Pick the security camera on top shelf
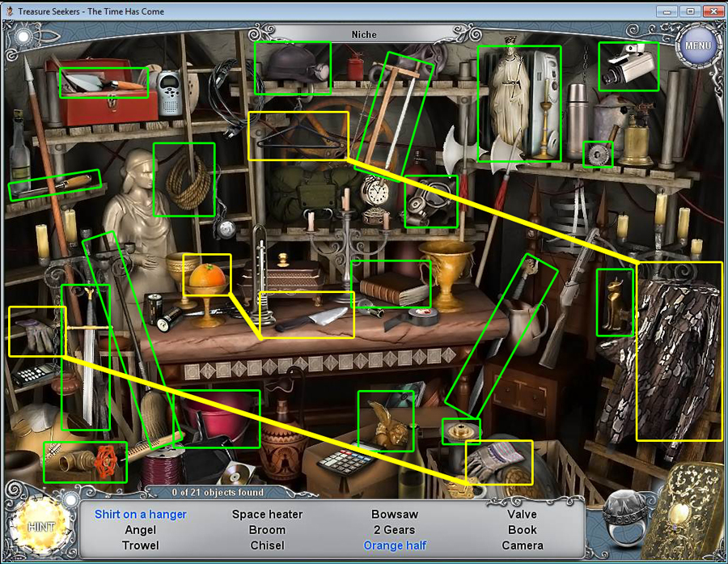 628,66
